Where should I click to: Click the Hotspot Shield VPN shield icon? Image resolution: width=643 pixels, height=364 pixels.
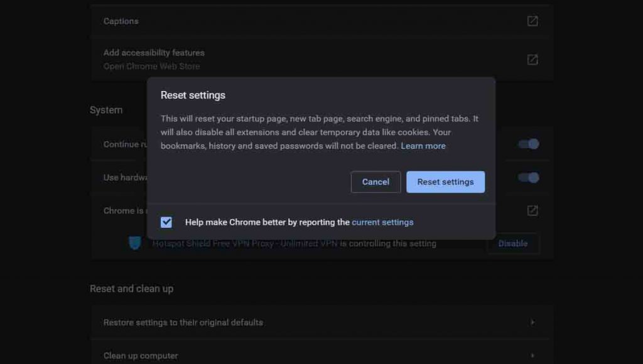[x=134, y=244]
